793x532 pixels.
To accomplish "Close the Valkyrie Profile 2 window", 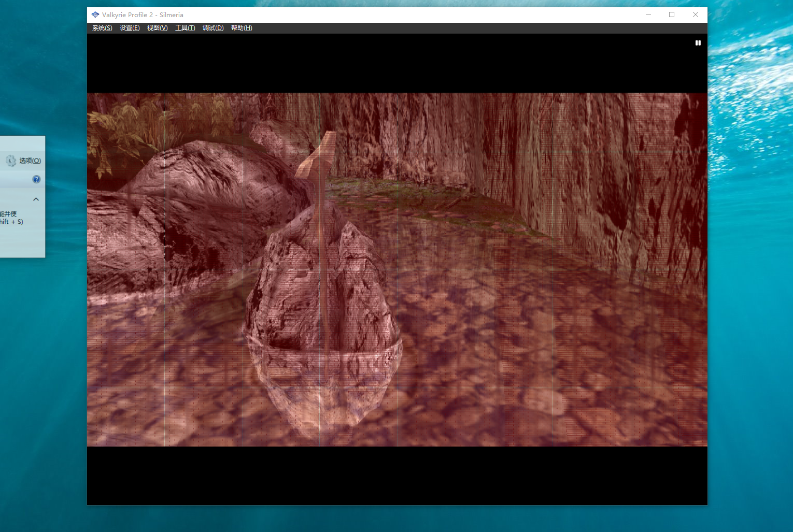I will coord(696,15).
